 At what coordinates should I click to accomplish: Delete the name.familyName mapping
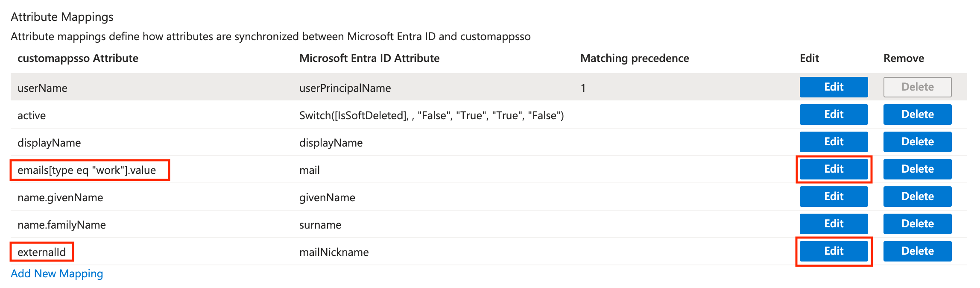click(917, 224)
